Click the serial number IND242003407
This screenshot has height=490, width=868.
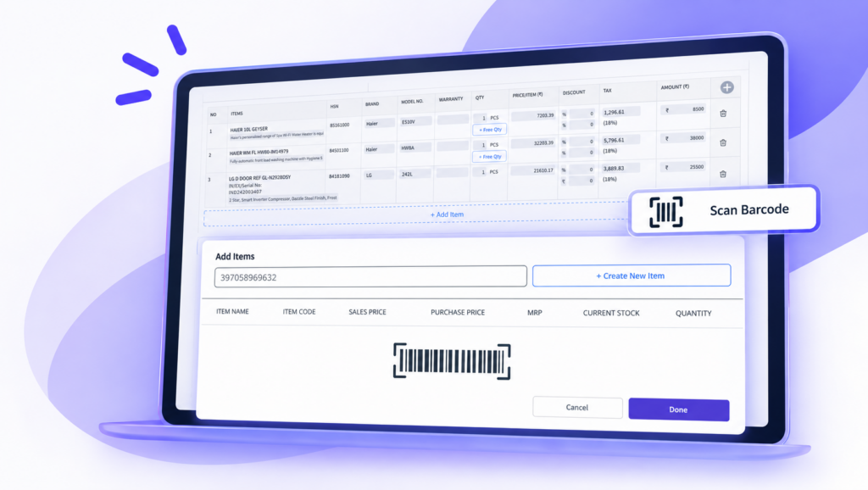245,192
